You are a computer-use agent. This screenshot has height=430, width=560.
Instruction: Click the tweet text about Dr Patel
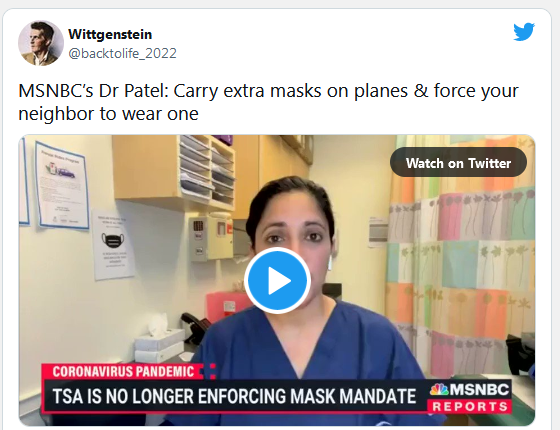pos(268,102)
